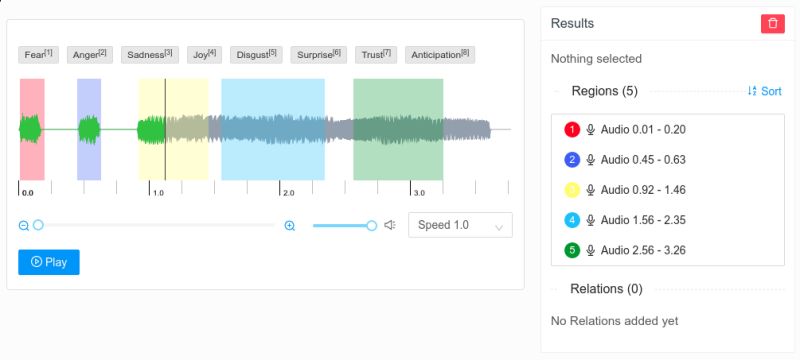The height and width of the screenshot is (360, 800).
Task: Click green number 5 region badge
Action: [x=572, y=250]
